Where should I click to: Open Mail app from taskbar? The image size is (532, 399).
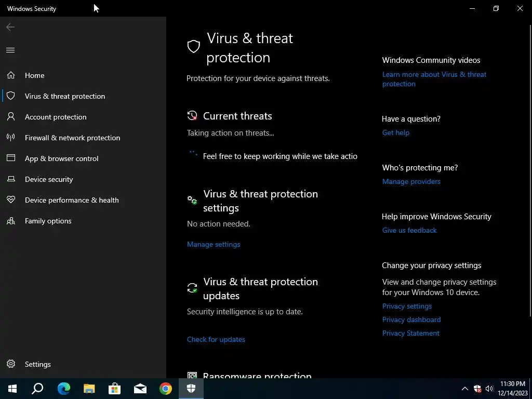coord(140,389)
